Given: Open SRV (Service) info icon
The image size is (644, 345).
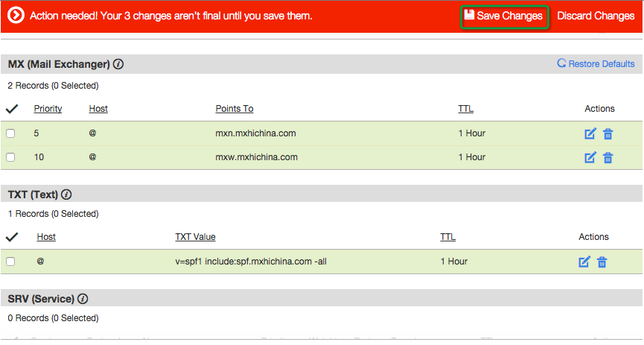Looking at the screenshot, I should (83, 299).
